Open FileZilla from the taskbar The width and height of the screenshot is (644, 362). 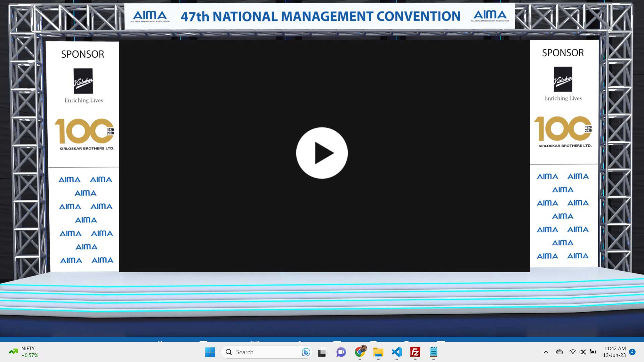point(415,352)
